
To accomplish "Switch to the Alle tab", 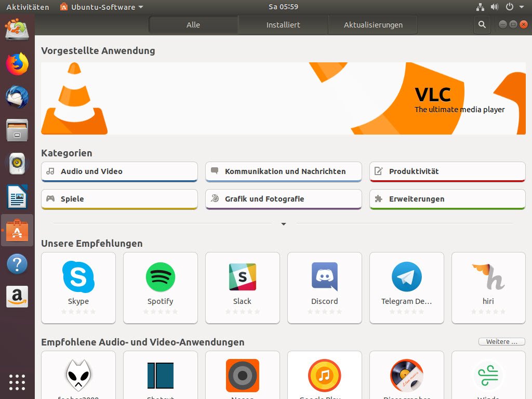I will tap(193, 25).
